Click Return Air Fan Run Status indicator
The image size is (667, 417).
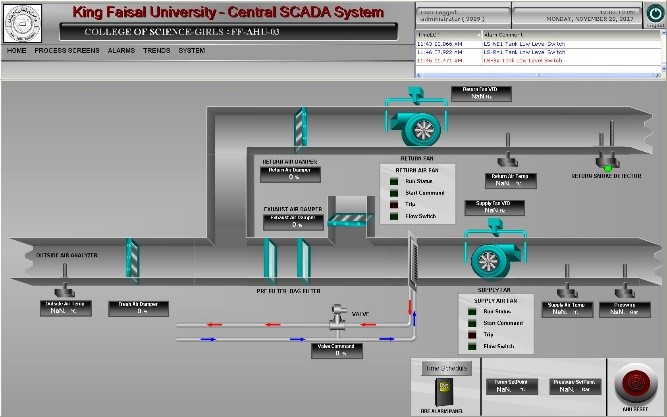coord(394,182)
